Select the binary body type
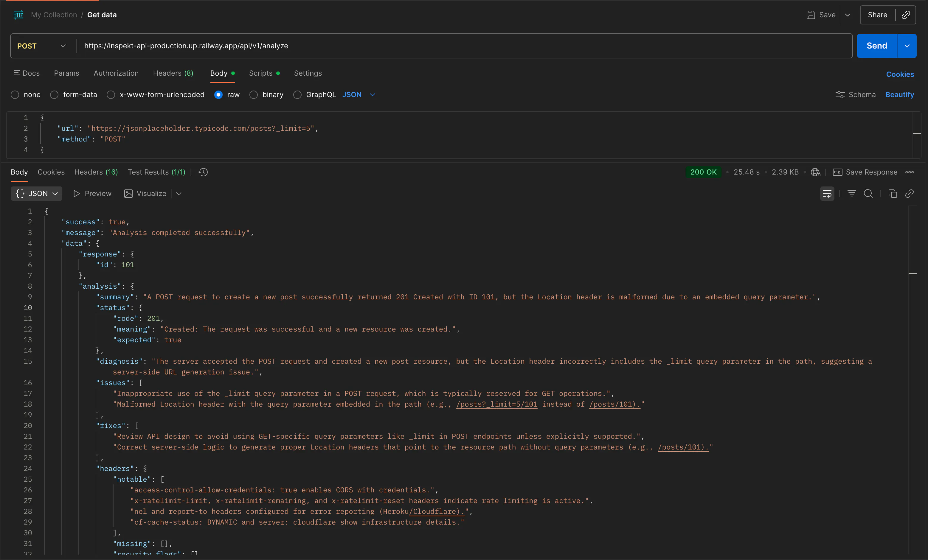 pos(254,94)
